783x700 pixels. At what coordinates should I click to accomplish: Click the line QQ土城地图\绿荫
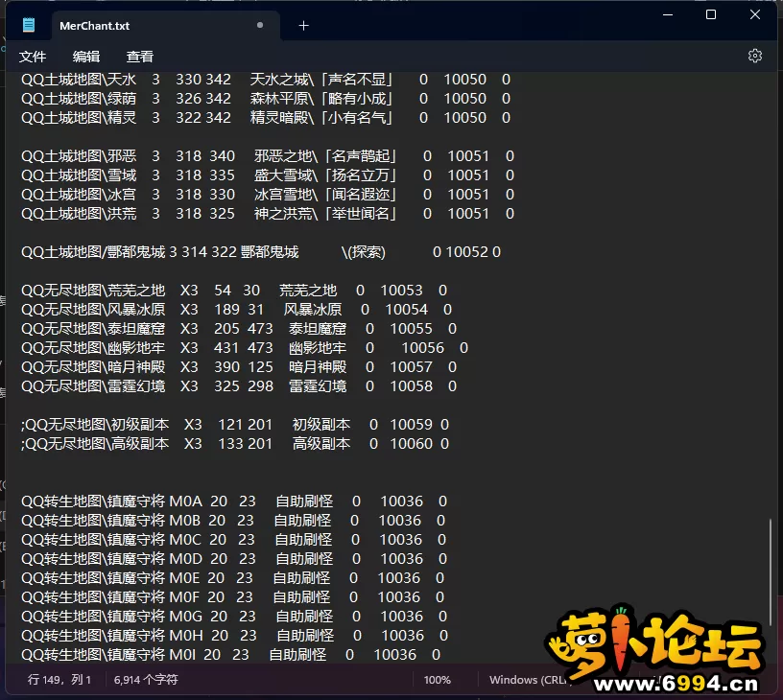pos(266,99)
